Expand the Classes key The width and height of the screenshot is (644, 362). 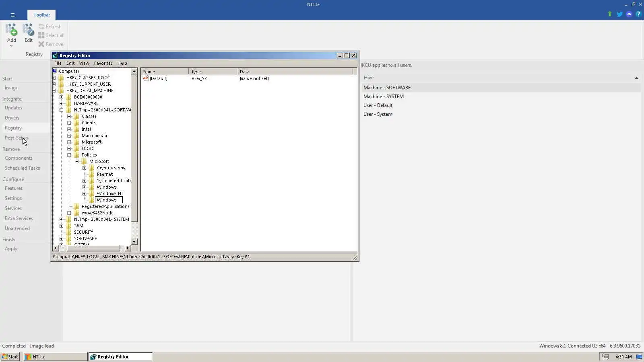pyautogui.click(x=69, y=116)
